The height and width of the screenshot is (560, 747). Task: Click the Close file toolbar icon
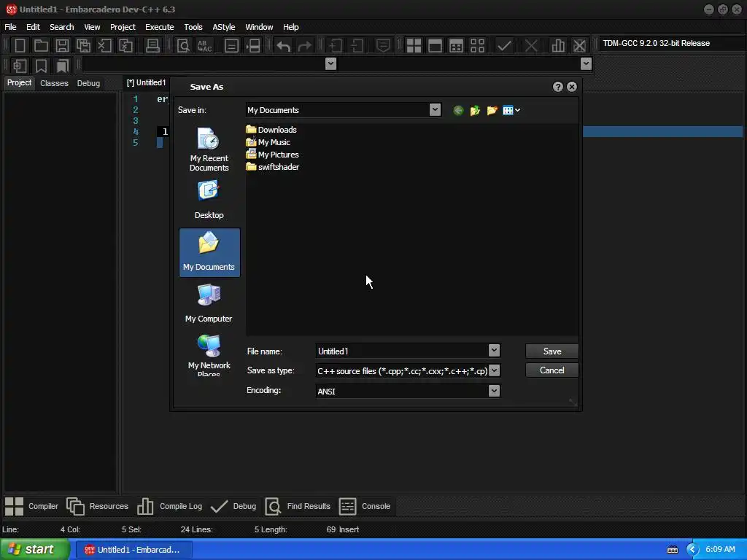pos(104,46)
